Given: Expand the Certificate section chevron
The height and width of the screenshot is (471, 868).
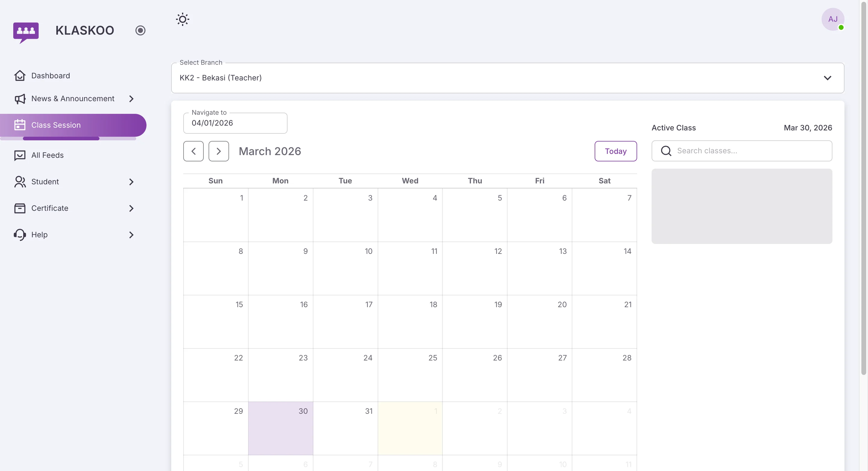Looking at the screenshot, I should click(x=131, y=208).
